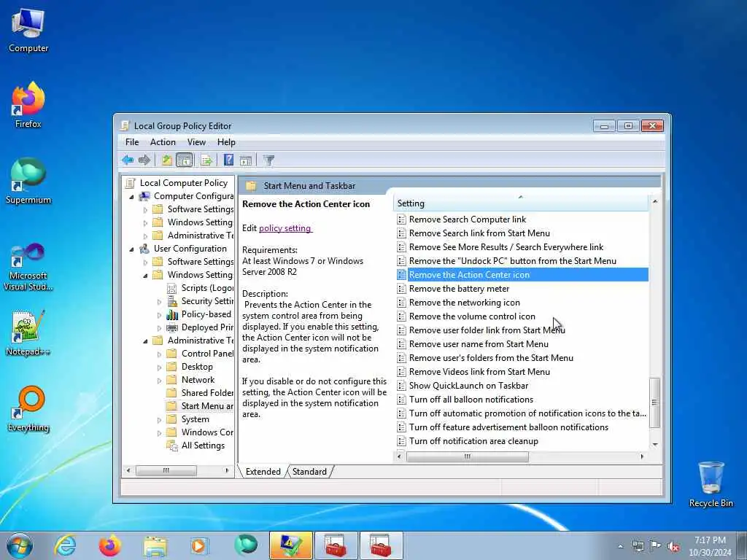This screenshot has height=560, width=747.
Task: Open the Help menu
Action: pos(226,142)
